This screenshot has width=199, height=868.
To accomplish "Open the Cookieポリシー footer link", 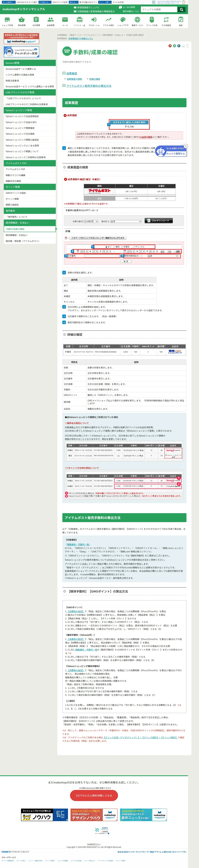I will pos(94,844).
